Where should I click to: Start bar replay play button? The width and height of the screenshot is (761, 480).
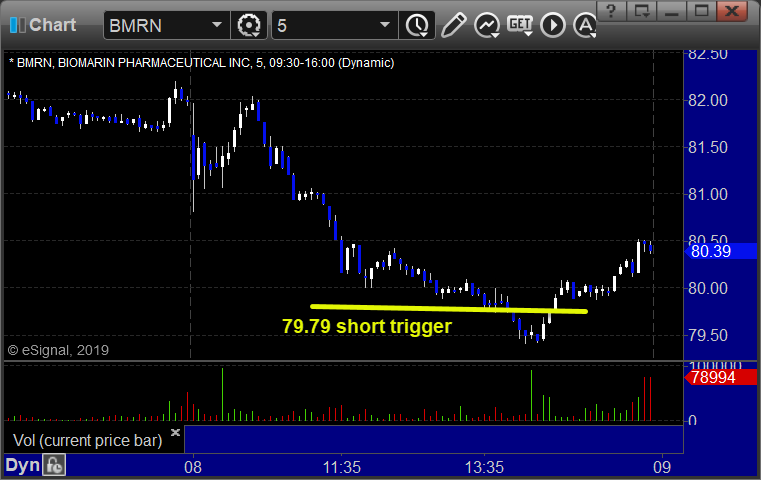tap(553, 25)
